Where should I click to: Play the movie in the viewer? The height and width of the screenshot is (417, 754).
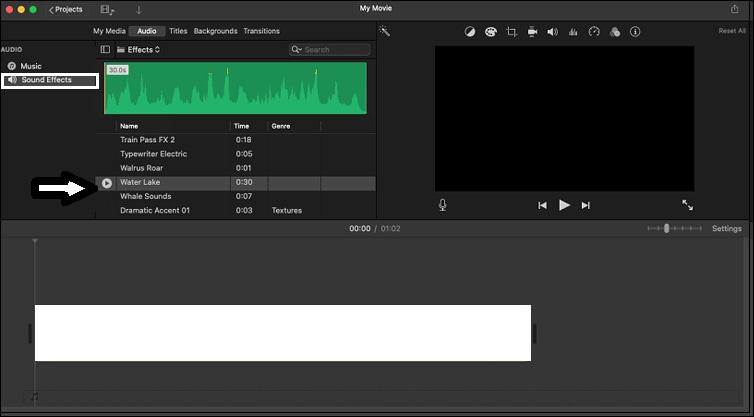tap(564, 205)
